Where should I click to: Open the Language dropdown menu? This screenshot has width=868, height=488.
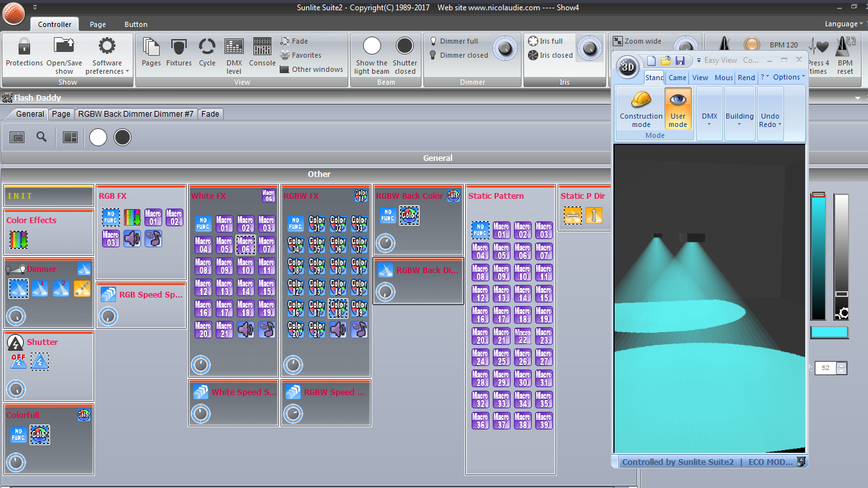click(843, 24)
